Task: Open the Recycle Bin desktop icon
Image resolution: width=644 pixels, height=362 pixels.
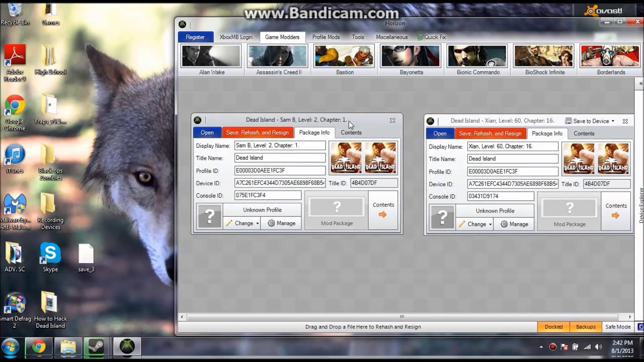Action: [x=15, y=14]
